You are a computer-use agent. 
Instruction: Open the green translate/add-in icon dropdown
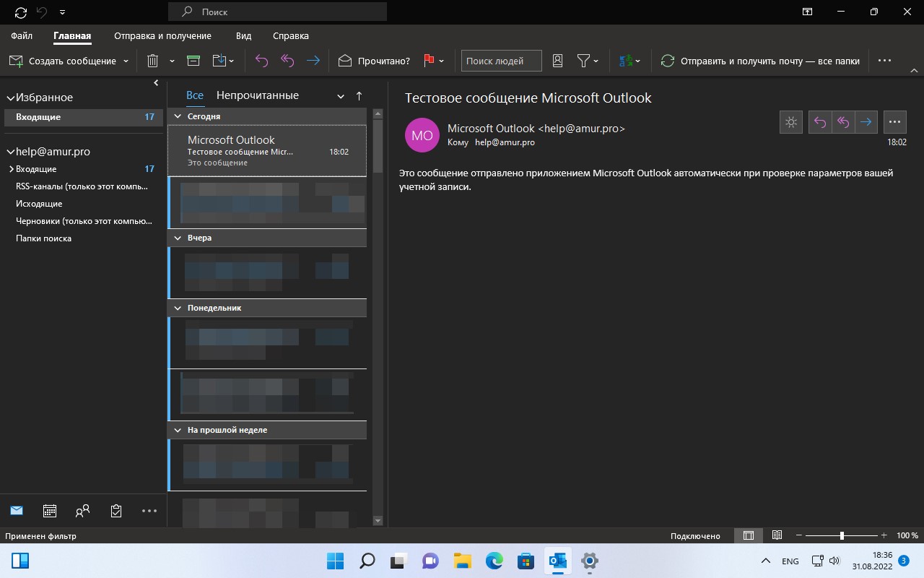click(x=630, y=61)
